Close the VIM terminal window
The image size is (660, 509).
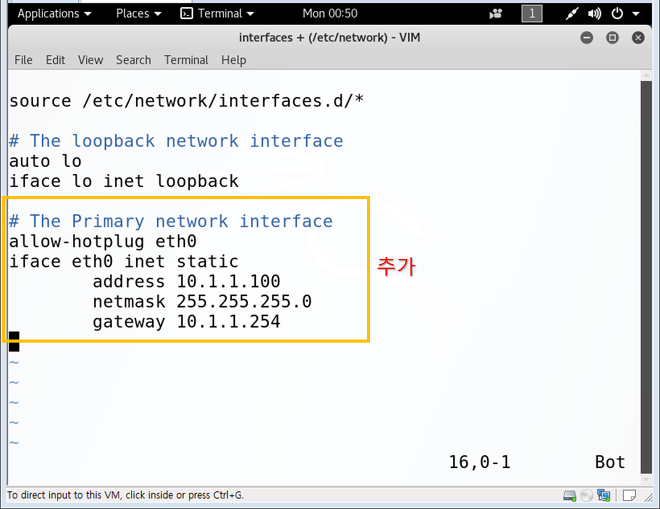[638, 38]
